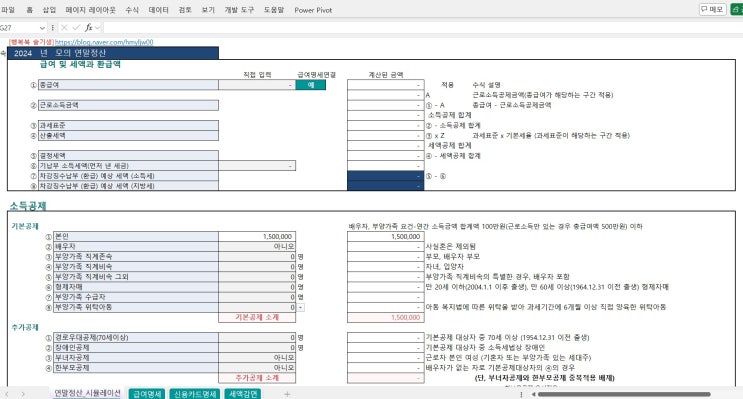Image resolution: width=743 pixels, height=399 pixels.
Task: Select the 수식 ribbon tab
Action: (132, 9)
